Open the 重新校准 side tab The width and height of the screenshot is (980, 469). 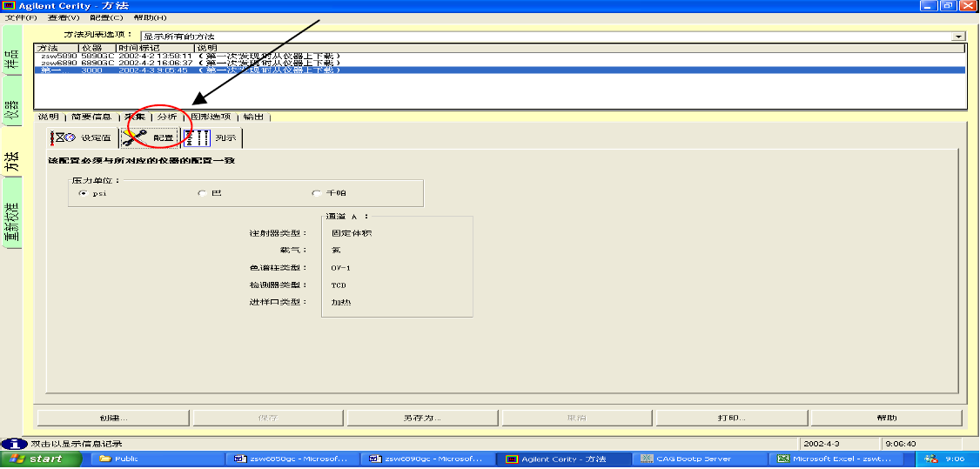[x=11, y=212]
